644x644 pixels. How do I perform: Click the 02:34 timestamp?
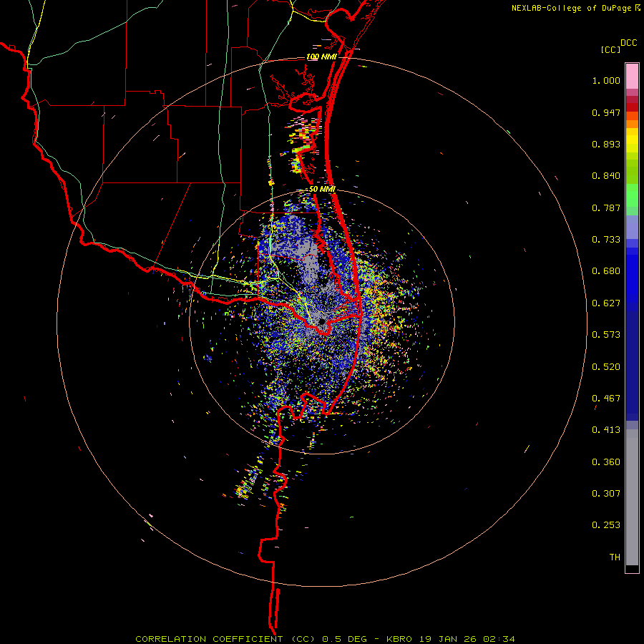pos(499,639)
